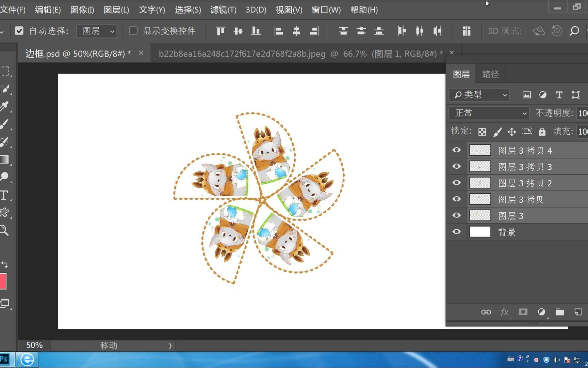The height and width of the screenshot is (368, 588).
Task: Distribute right edges of layers
Action: point(437,31)
